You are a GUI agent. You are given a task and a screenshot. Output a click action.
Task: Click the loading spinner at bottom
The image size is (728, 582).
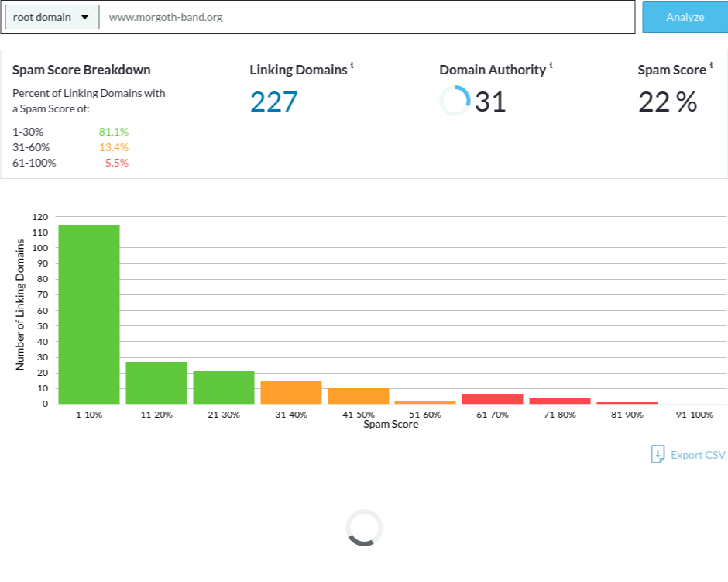point(364,528)
